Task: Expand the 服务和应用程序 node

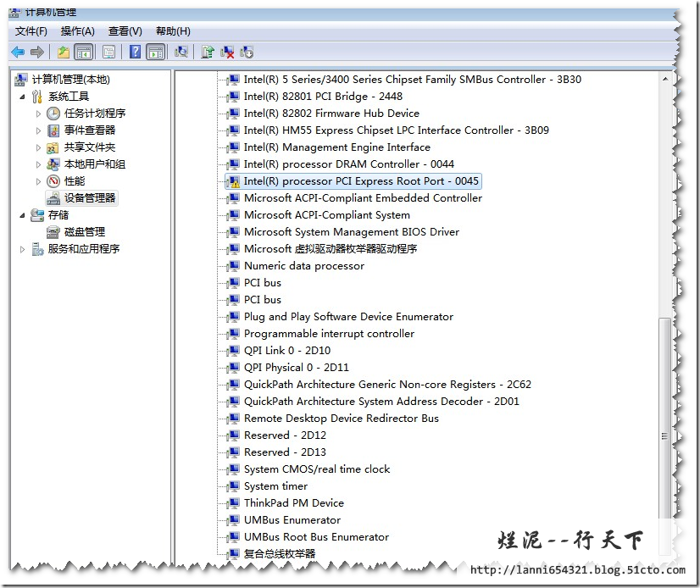Action: click(22, 249)
